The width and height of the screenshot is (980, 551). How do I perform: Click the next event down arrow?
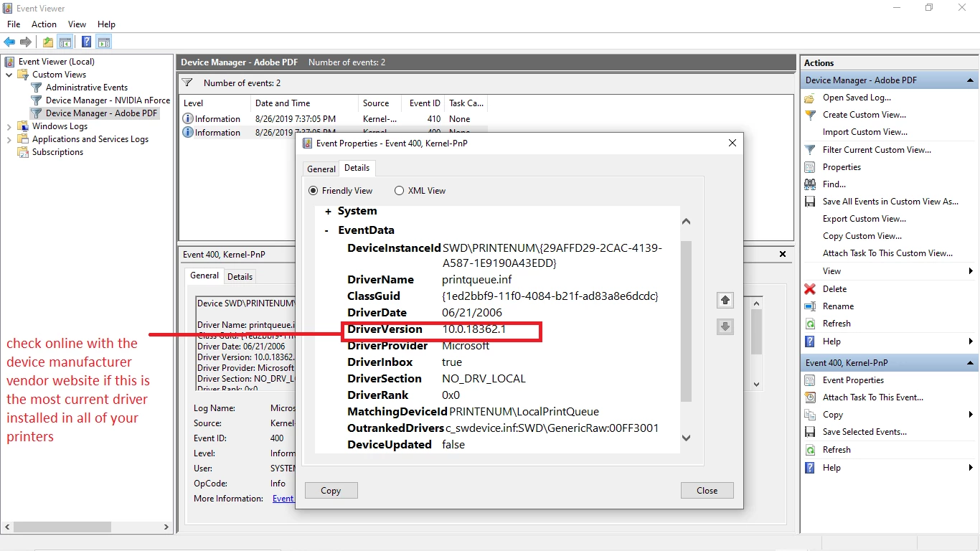(x=725, y=327)
